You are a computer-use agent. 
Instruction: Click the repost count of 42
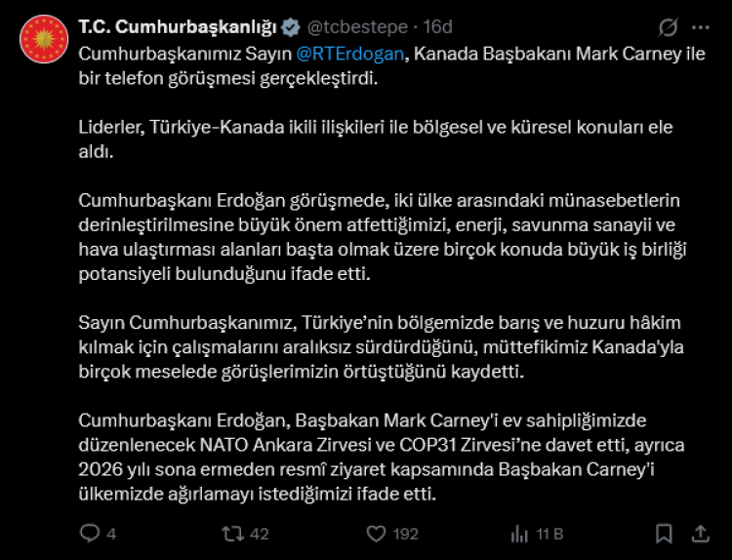(x=260, y=535)
